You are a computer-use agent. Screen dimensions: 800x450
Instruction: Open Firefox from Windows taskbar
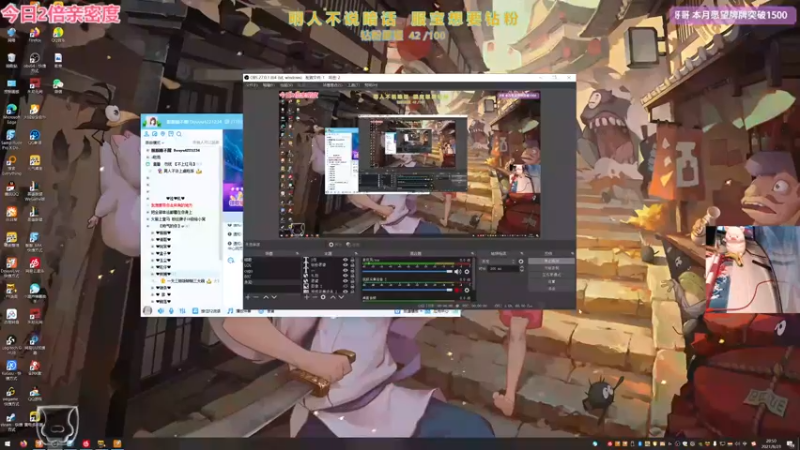click(x=23, y=444)
